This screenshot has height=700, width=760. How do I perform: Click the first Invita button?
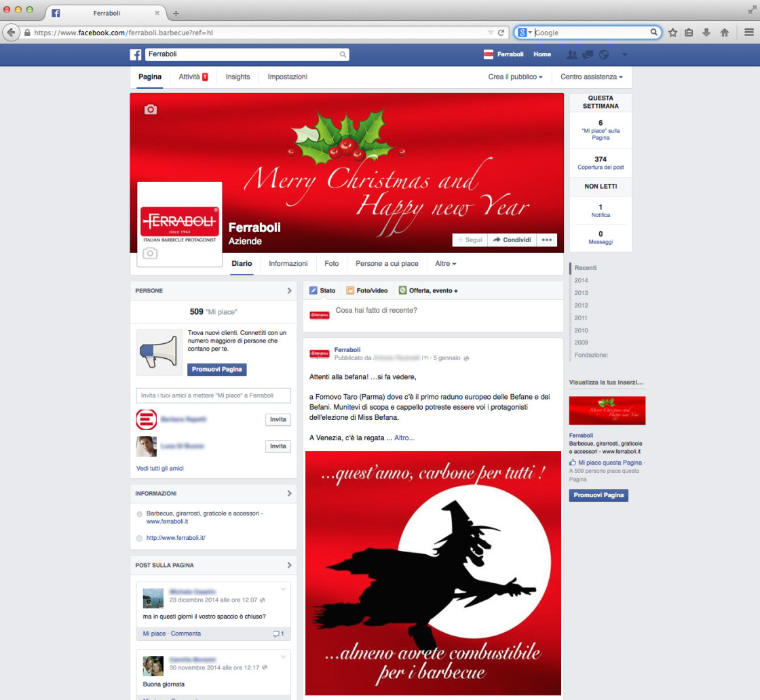pos(278,419)
